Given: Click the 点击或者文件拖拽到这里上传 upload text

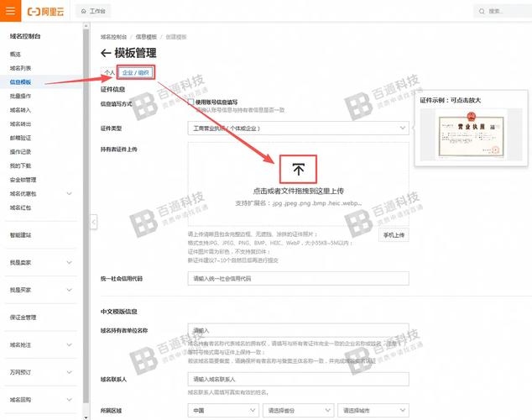Looking at the screenshot, I should 298,191.
